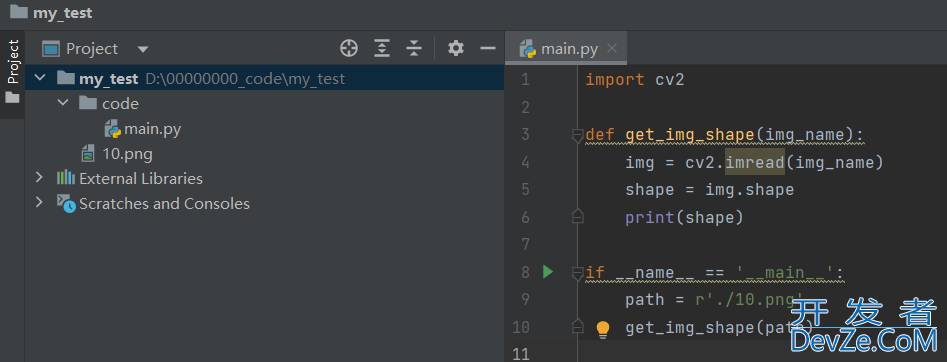Image resolution: width=947 pixels, height=362 pixels.
Task: Select External Libraries in the tree
Action: [141, 178]
